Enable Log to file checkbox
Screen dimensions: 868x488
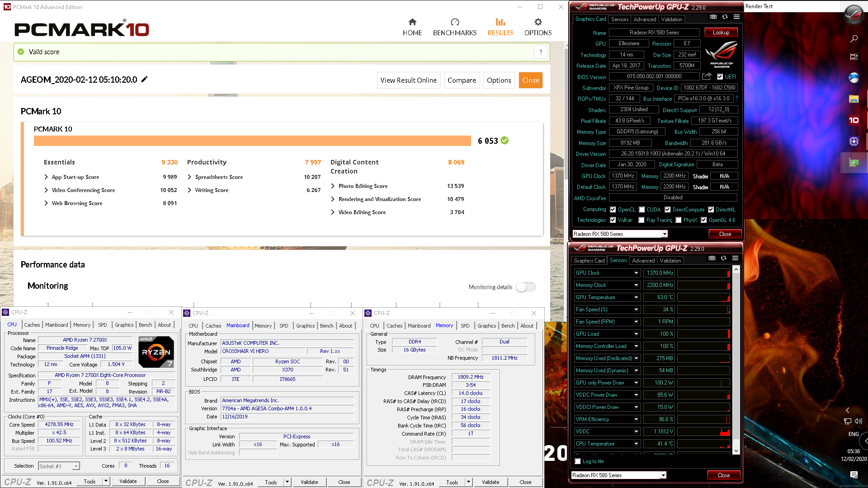pos(577,461)
